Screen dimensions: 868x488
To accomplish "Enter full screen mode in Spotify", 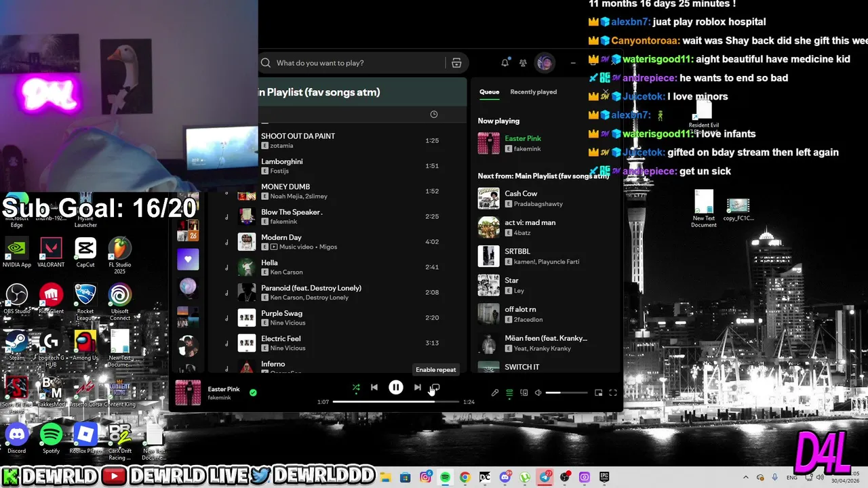I will 613,392.
